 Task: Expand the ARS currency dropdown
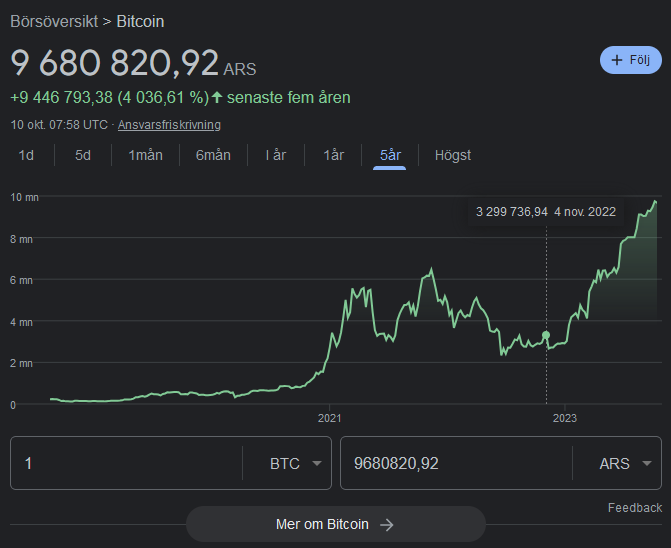tap(625, 463)
